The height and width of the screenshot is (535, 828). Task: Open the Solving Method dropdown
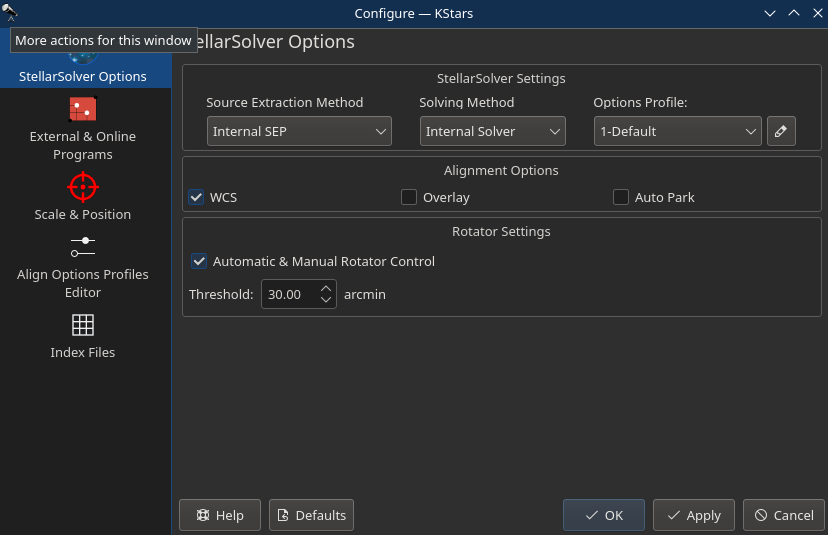click(x=493, y=131)
